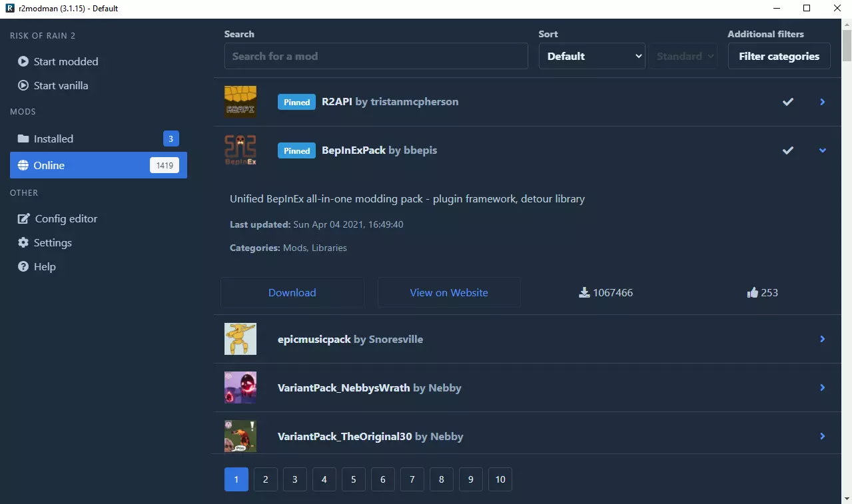Open the Sort Default dropdown

coord(592,56)
